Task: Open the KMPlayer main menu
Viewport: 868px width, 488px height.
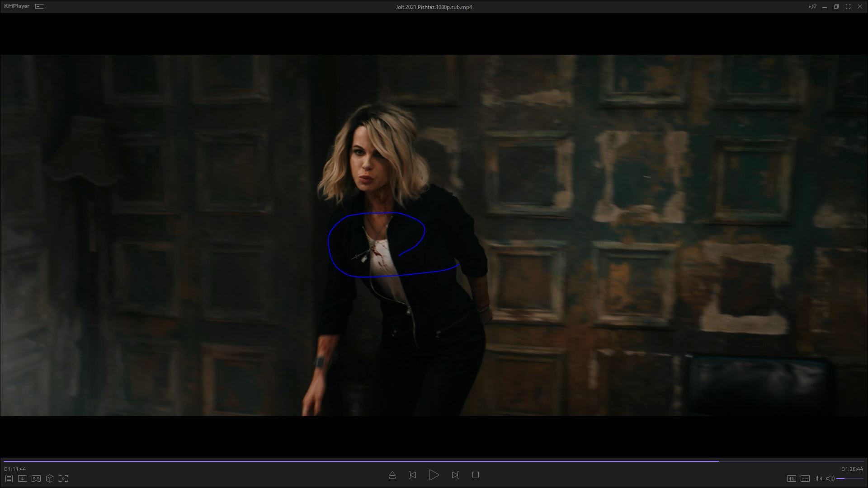Action: click(17, 6)
